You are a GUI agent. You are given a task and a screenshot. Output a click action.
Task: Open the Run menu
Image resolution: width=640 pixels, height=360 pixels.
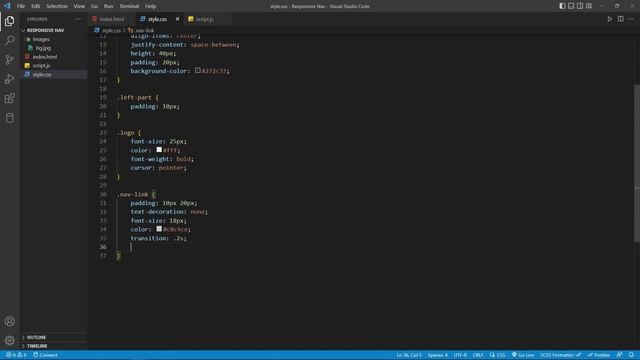(x=109, y=6)
